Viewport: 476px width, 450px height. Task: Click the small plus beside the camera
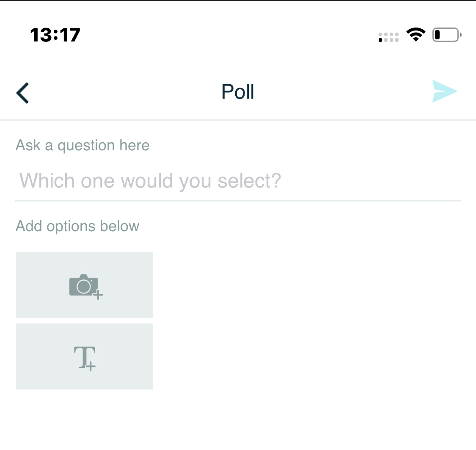point(98,295)
